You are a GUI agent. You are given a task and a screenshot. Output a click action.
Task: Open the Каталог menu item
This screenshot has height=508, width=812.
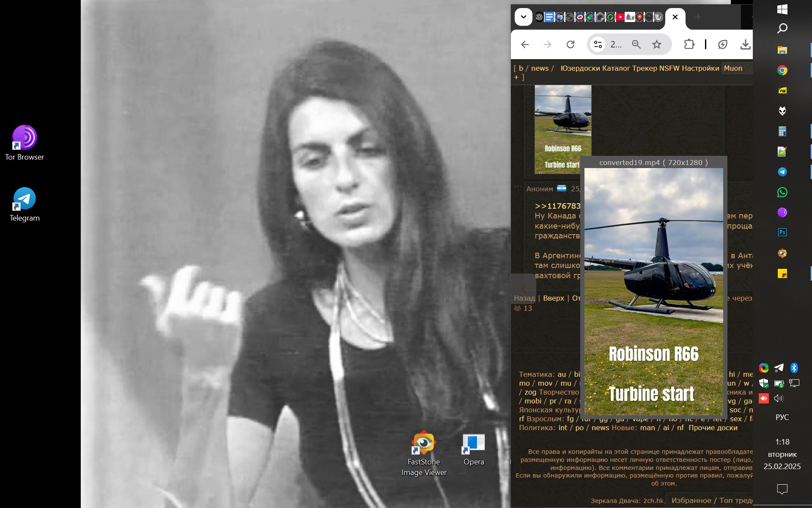point(617,68)
